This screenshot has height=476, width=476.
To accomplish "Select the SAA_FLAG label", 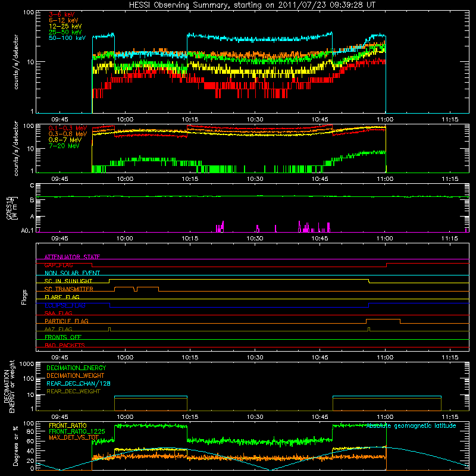I will 58,313.
